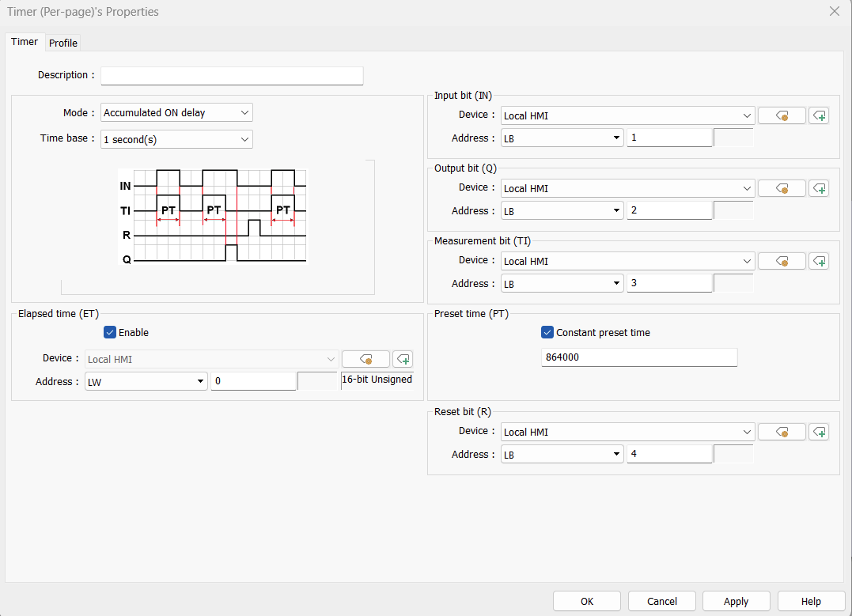Expand Input bit Device dropdown
The width and height of the screenshot is (852, 616).
pyautogui.click(x=627, y=115)
